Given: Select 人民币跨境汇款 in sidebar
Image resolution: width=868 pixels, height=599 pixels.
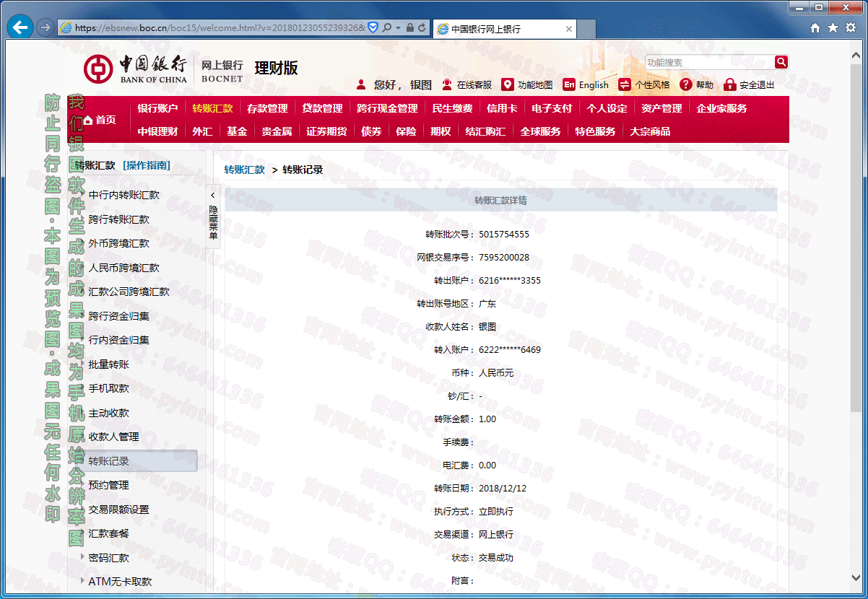Looking at the screenshot, I should (124, 268).
